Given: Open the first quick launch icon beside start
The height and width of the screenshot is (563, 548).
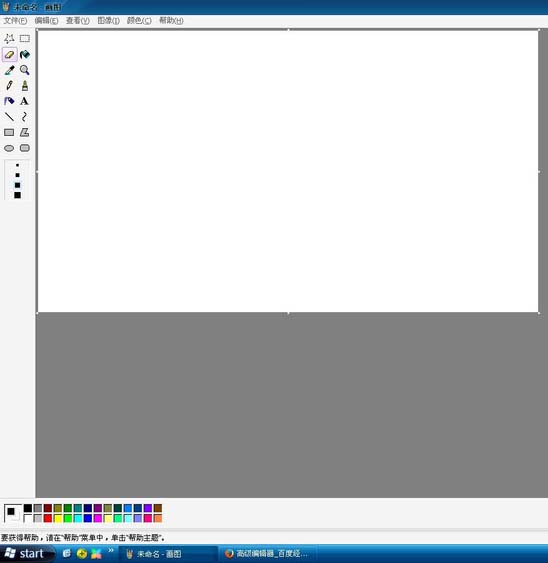Looking at the screenshot, I should (67, 553).
